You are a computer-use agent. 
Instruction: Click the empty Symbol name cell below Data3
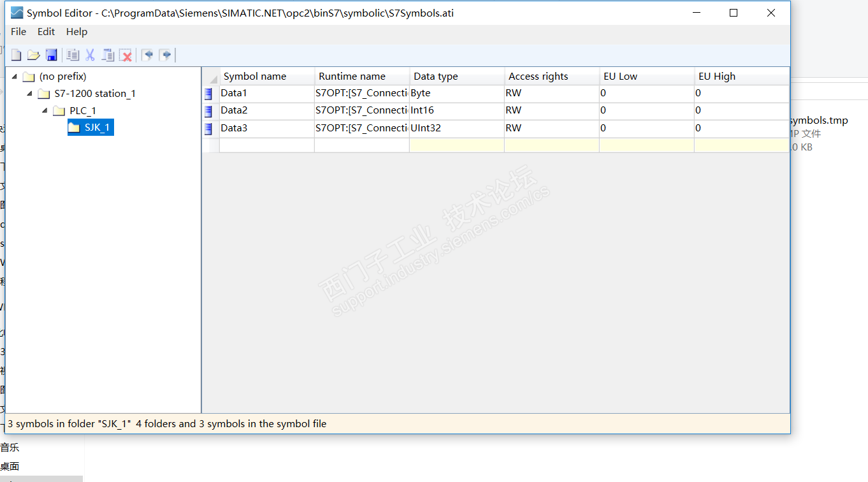coord(267,145)
